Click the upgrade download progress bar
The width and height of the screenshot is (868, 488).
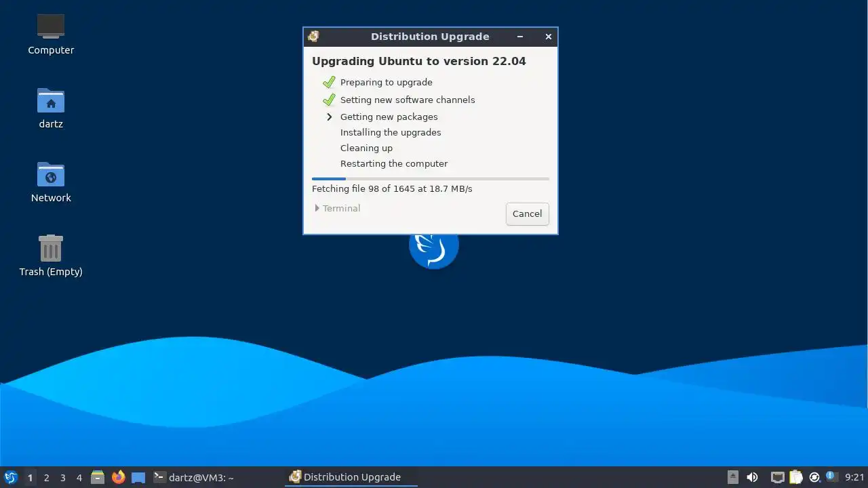430,179
